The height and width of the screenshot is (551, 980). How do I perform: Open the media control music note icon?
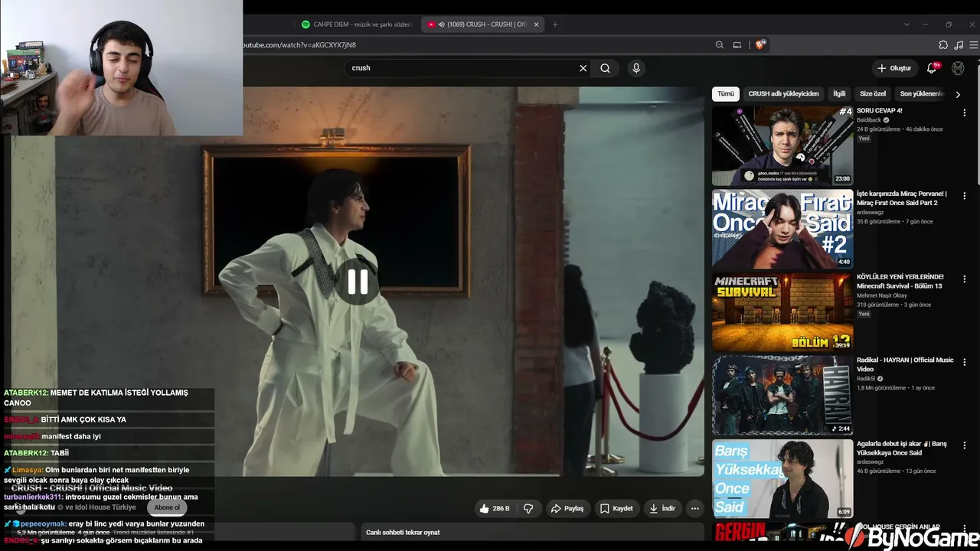point(959,45)
